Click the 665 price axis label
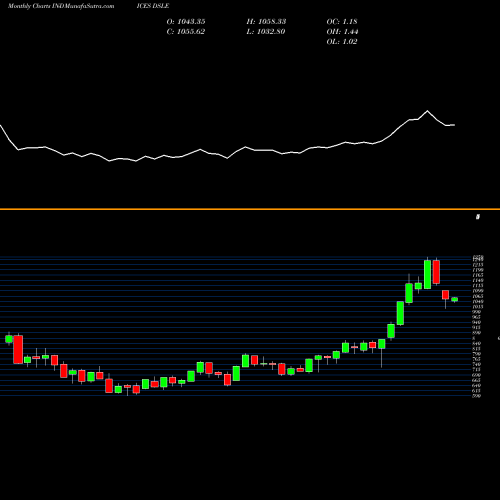 tap(477, 380)
